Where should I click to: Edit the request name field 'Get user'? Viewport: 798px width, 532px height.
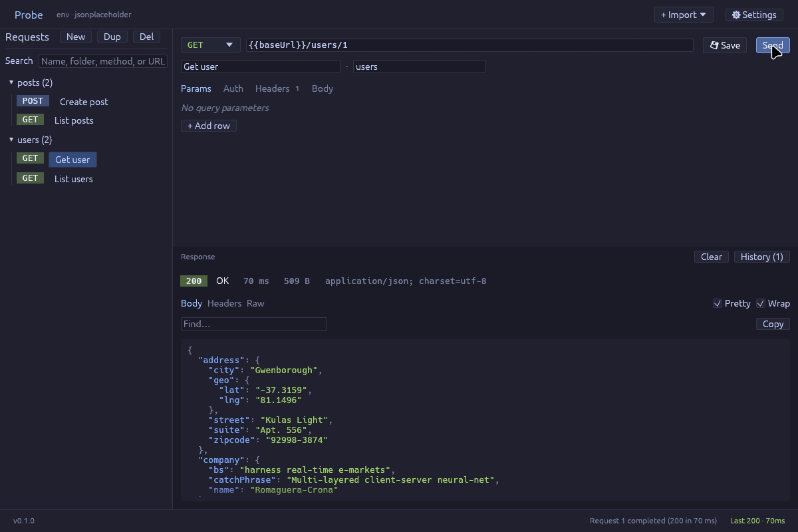[261, 66]
